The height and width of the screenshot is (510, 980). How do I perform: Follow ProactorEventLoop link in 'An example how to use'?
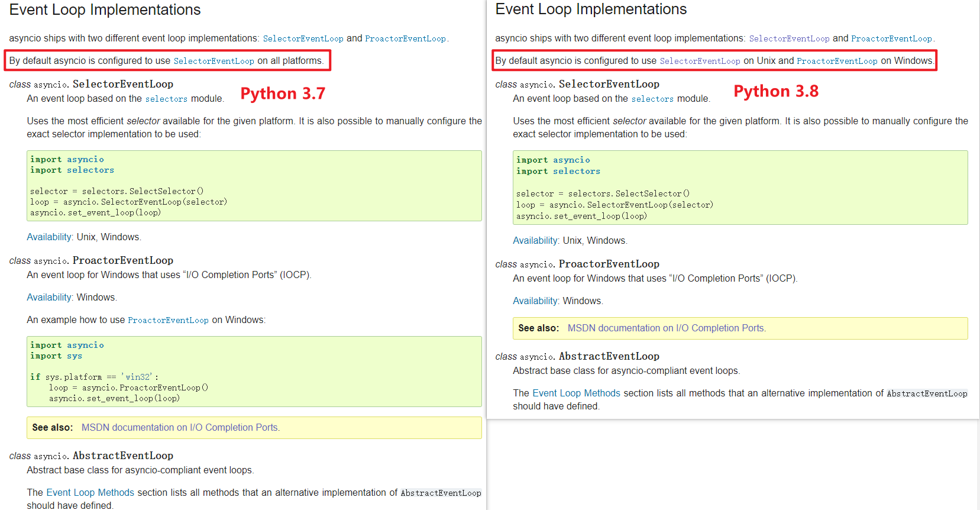pyautogui.click(x=168, y=320)
